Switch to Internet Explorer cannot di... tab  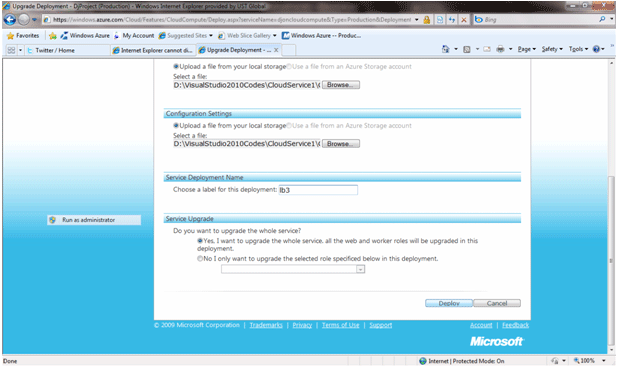[153, 50]
